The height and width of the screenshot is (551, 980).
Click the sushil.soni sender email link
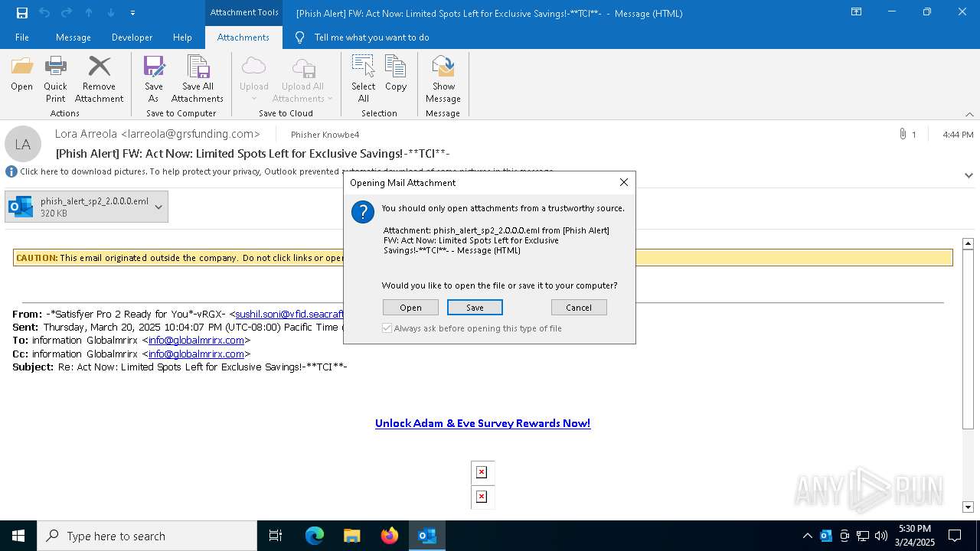click(289, 314)
